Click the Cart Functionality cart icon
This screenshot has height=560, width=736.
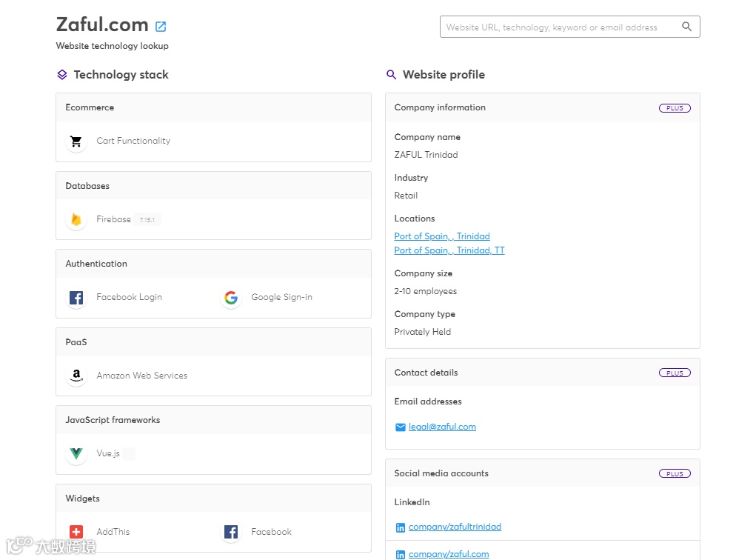tap(76, 141)
